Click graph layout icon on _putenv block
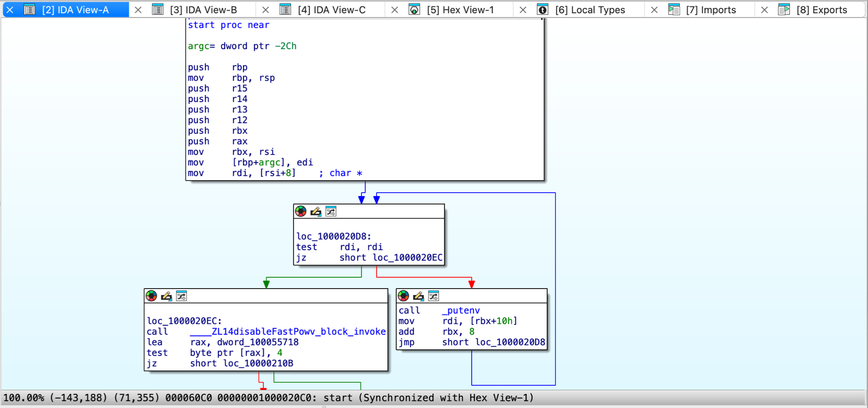The width and height of the screenshot is (868, 408). pyautogui.click(x=434, y=296)
